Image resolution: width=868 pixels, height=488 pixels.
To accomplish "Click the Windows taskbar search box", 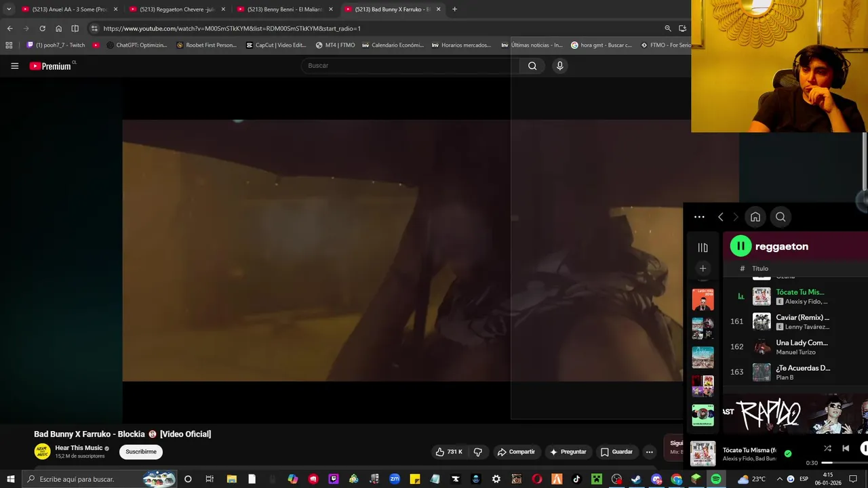I will pos(99,479).
